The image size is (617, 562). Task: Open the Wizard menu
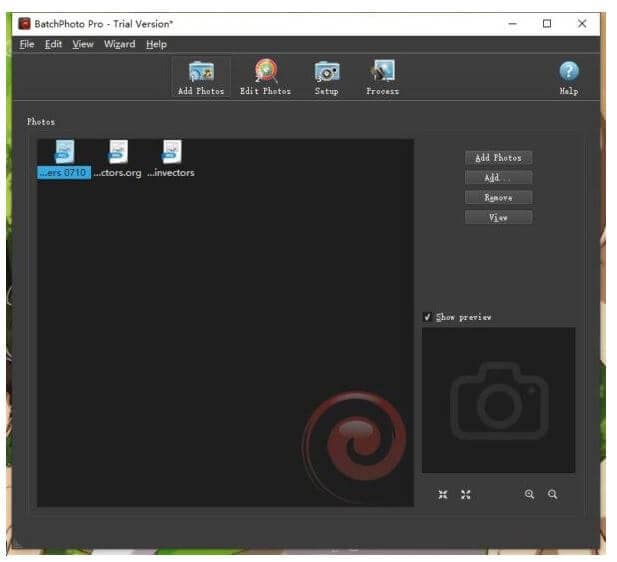[120, 44]
